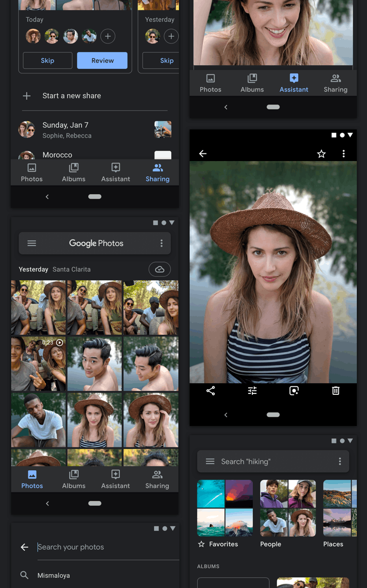Tap the Favorites label with star
Image resolution: width=367 pixels, height=588 pixels.
(x=218, y=544)
